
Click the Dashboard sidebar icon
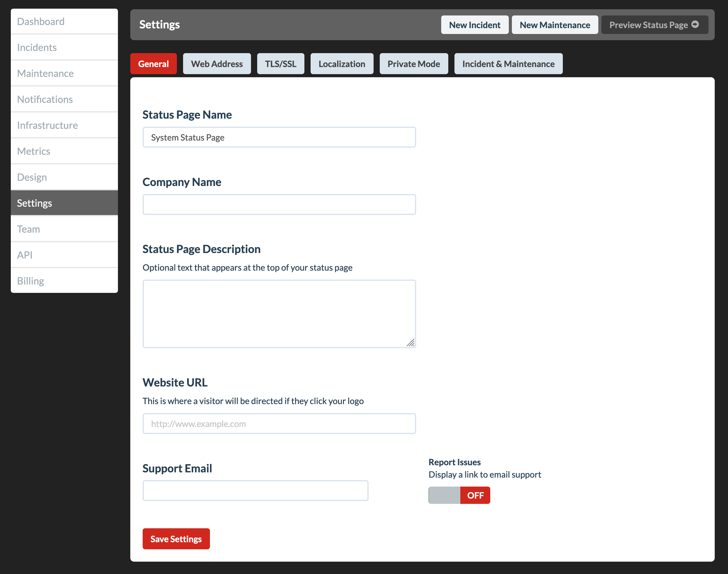click(x=63, y=21)
